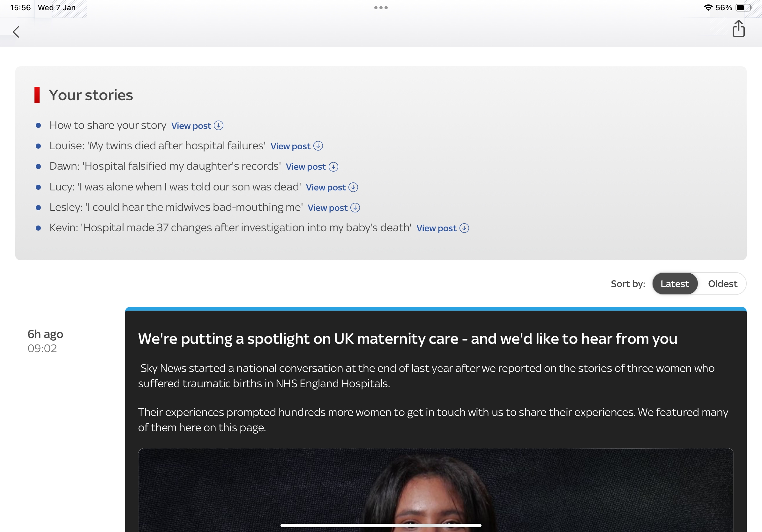Viewport: 762px width, 532px height.
Task: Tap the three-dot multitasking icon
Action: click(381, 8)
